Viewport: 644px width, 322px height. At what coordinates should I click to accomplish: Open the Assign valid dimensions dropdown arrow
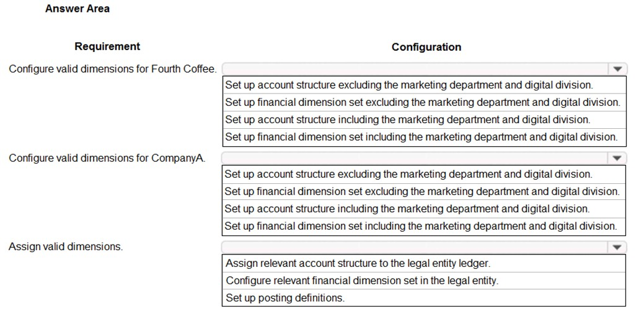[617, 247]
